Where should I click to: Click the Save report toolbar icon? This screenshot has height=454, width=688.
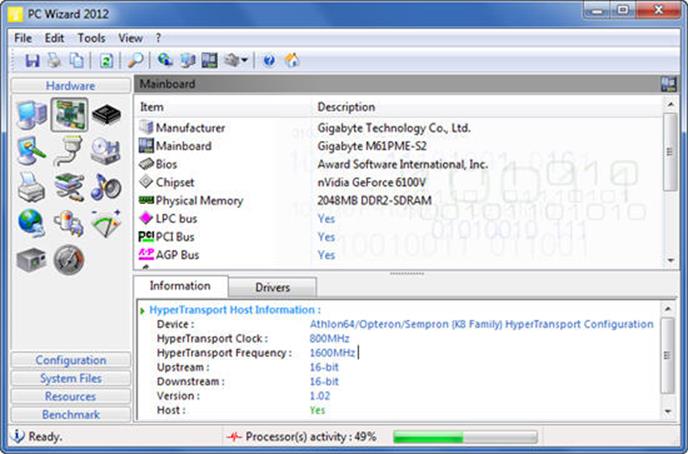coord(32,61)
